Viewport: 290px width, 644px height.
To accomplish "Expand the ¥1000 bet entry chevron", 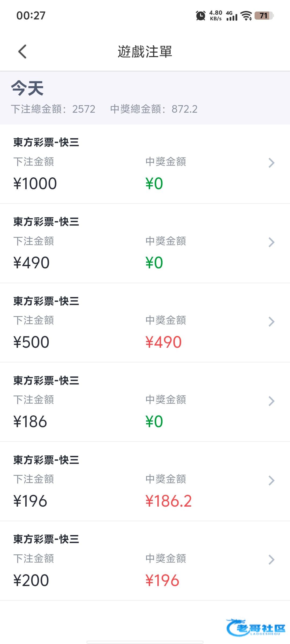I will pos(271,163).
